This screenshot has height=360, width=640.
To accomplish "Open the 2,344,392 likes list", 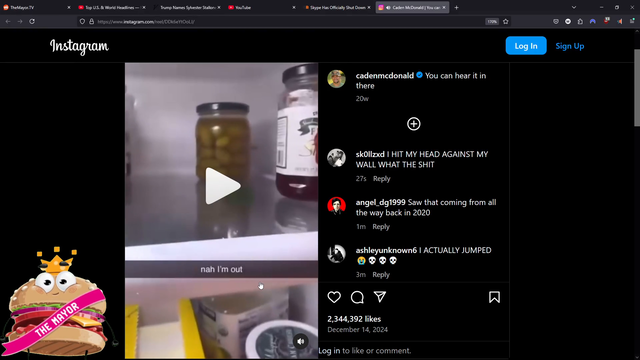I will (x=354, y=319).
